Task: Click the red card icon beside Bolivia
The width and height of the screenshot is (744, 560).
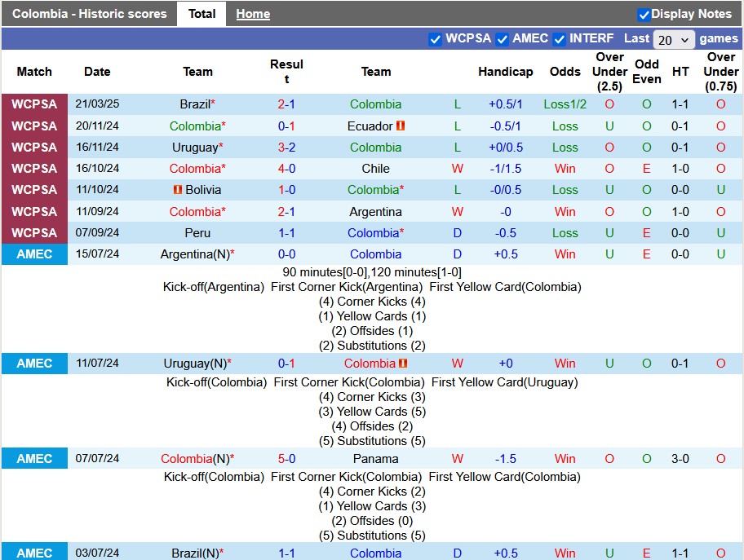Action: (x=177, y=190)
